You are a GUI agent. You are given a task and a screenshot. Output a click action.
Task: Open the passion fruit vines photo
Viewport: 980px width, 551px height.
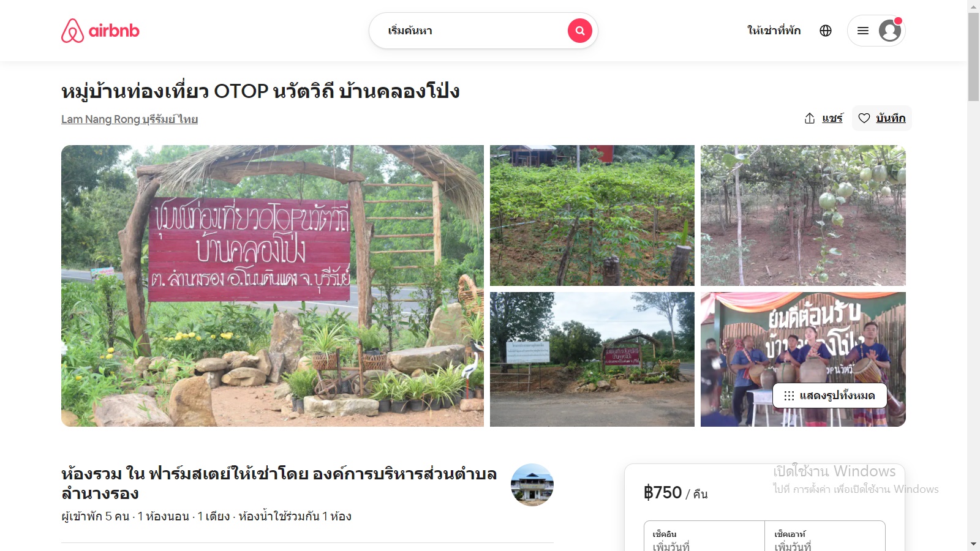[803, 216]
